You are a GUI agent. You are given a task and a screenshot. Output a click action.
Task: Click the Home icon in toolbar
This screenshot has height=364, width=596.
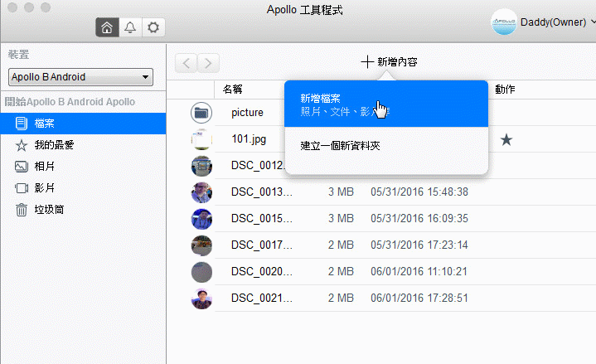106,27
